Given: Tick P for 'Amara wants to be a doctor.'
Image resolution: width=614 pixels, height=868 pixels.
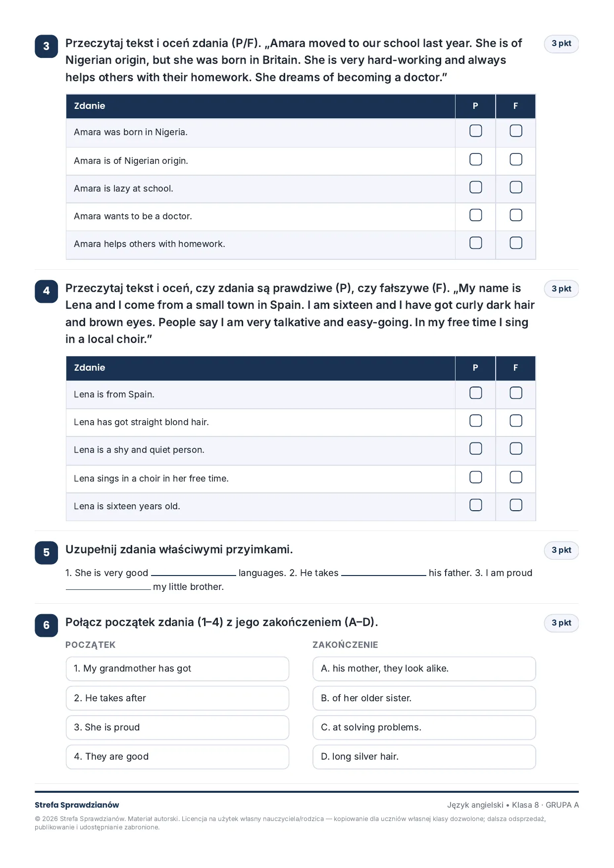Looking at the screenshot, I should click(475, 215).
